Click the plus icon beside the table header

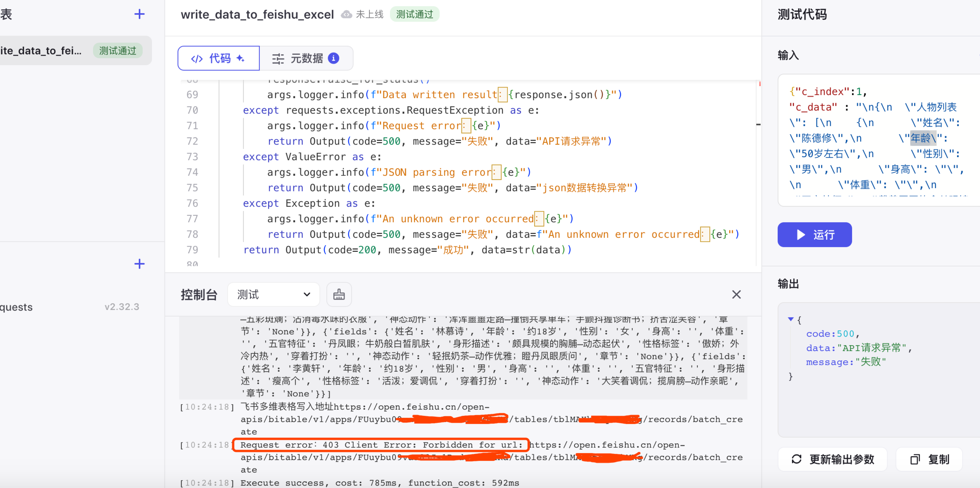139,14
